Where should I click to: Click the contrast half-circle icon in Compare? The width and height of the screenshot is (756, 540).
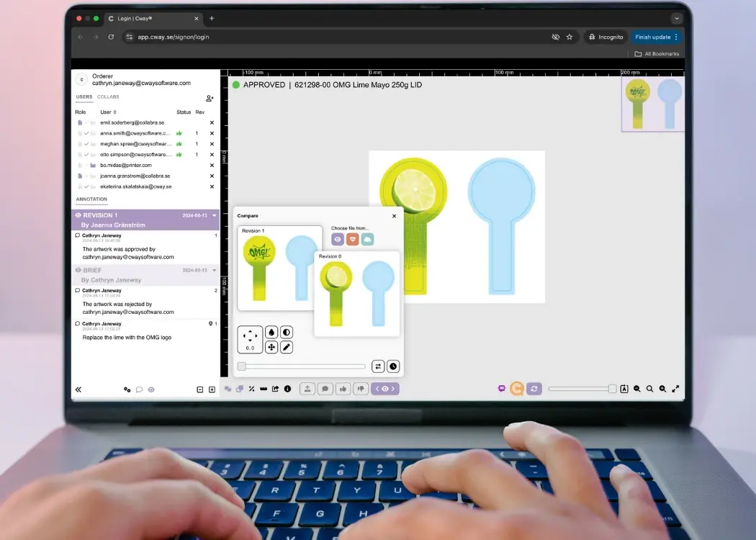[x=286, y=333]
